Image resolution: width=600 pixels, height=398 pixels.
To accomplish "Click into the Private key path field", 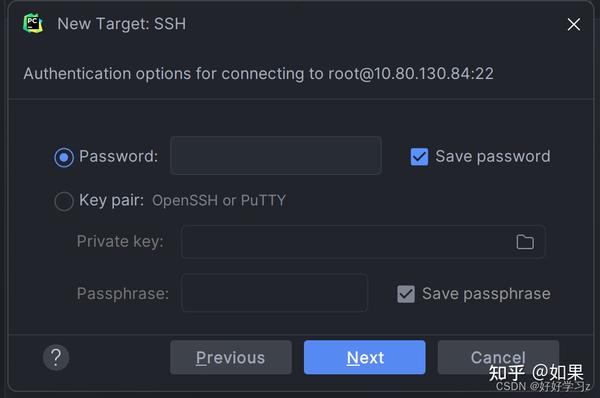I will pyautogui.click(x=363, y=242).
